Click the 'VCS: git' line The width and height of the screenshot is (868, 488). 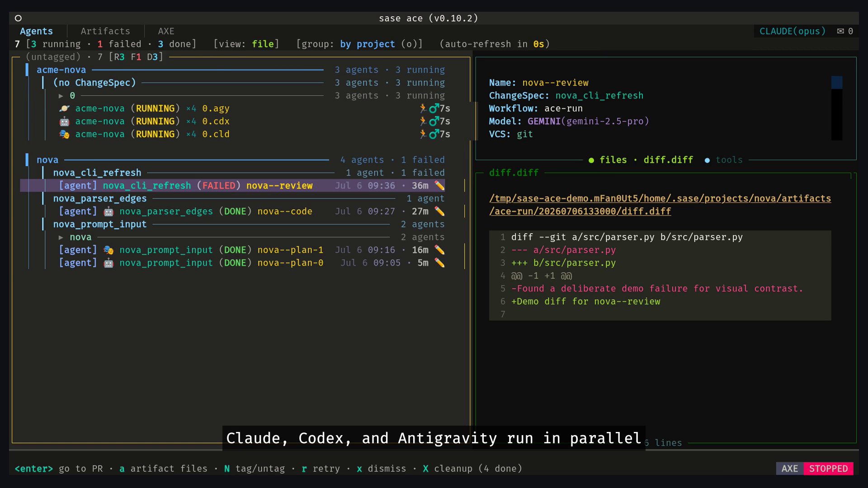coord(511,134)
